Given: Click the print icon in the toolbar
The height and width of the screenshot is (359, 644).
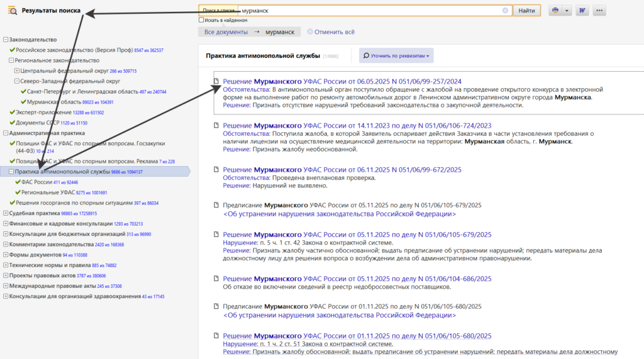Looking at the screenshot, I should [x=555, y=11].
